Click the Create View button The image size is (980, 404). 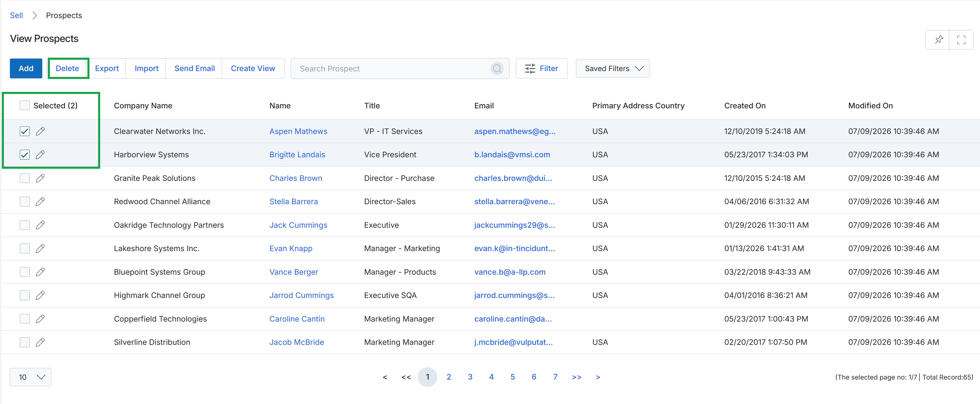pyautogui.click(x=253, y=68)
